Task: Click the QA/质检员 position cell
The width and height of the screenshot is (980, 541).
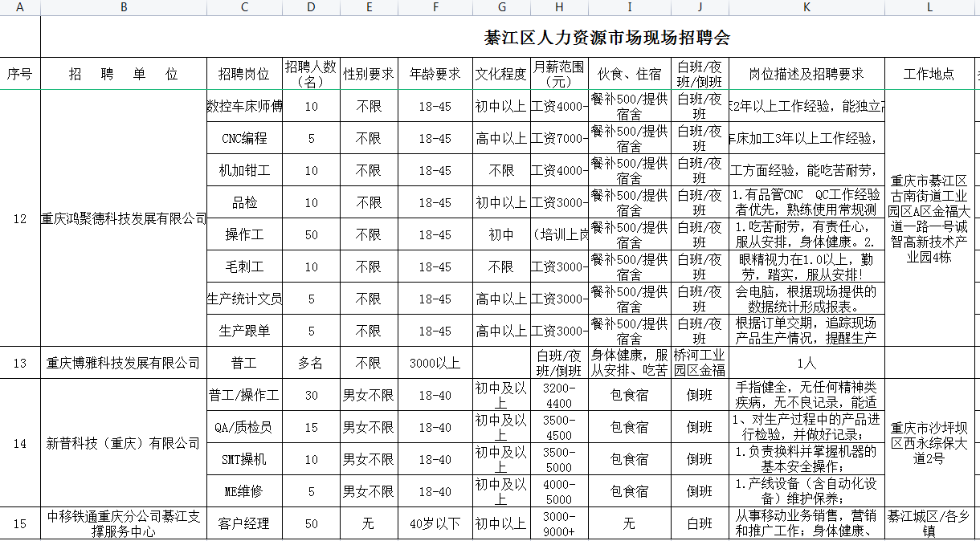Action: 244,427
